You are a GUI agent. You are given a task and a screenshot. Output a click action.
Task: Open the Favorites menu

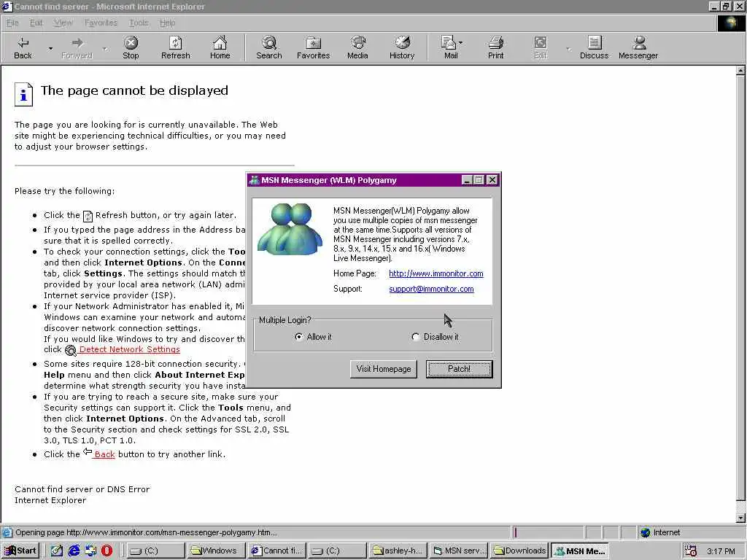101,23
